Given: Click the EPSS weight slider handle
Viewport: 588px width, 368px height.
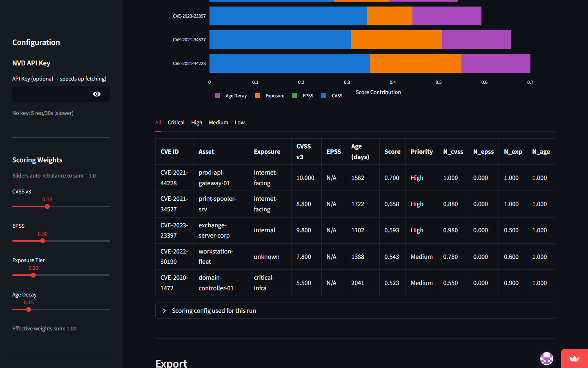Looking at the screenshot, I should pyautogui.click(x=42, y=241).
